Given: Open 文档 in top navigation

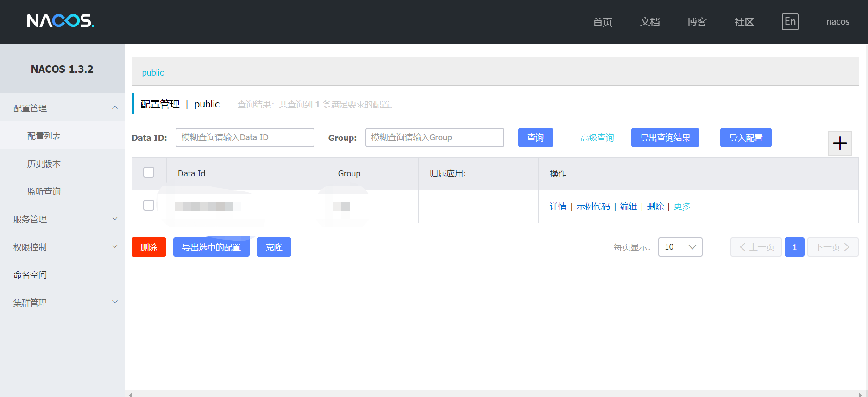Looking at the screenshot, I should (650, 22).
